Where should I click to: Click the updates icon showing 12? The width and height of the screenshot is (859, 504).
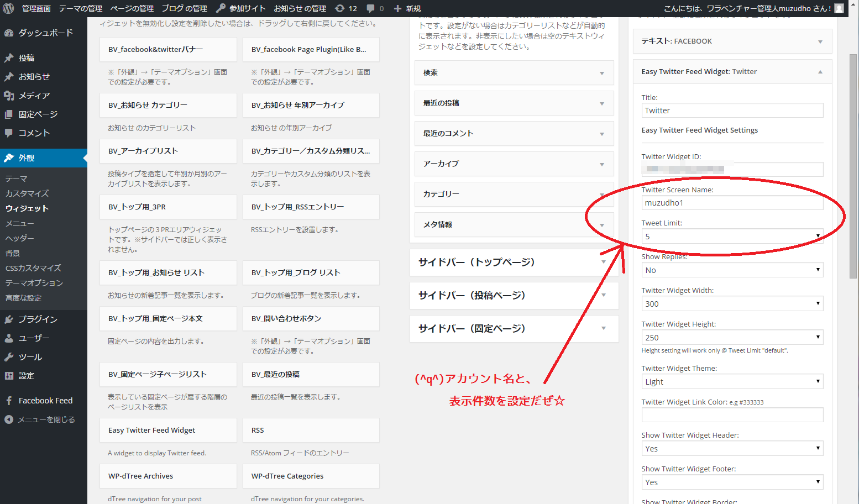pos(346,8)
